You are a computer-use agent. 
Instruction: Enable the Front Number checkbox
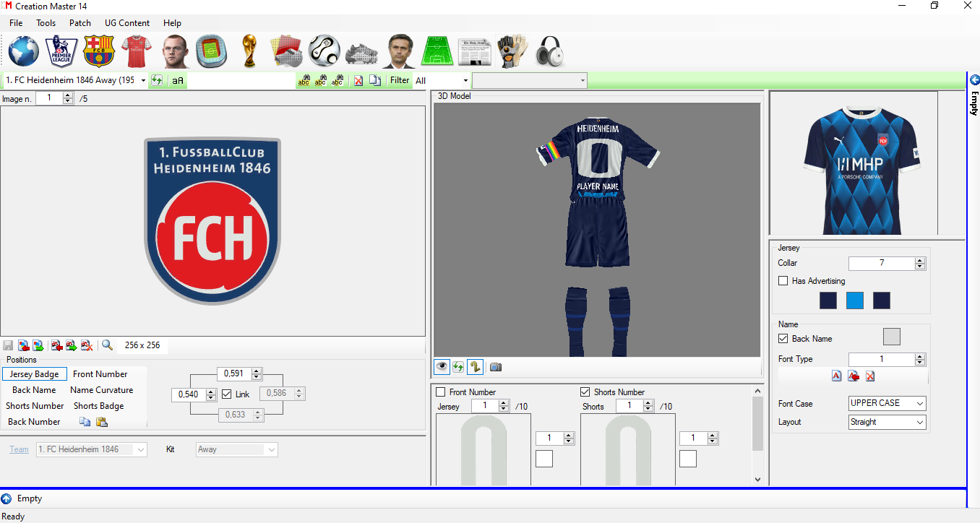click(441, 392)
